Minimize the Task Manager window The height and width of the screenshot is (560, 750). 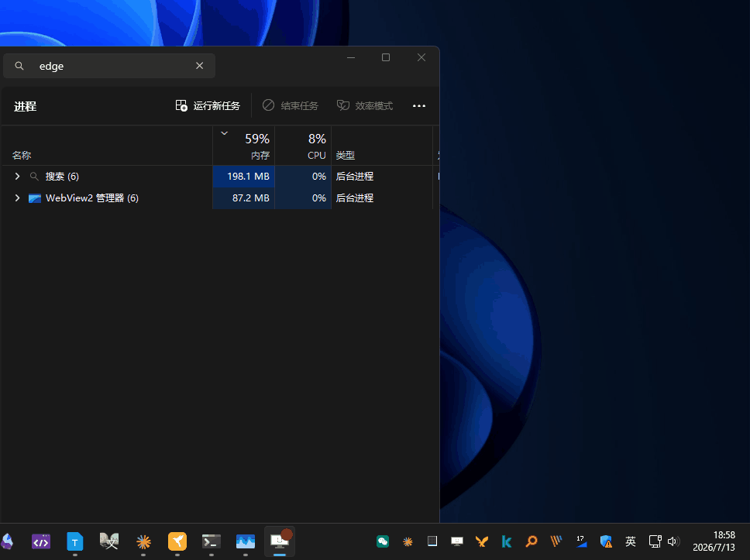tap(351, 57)
